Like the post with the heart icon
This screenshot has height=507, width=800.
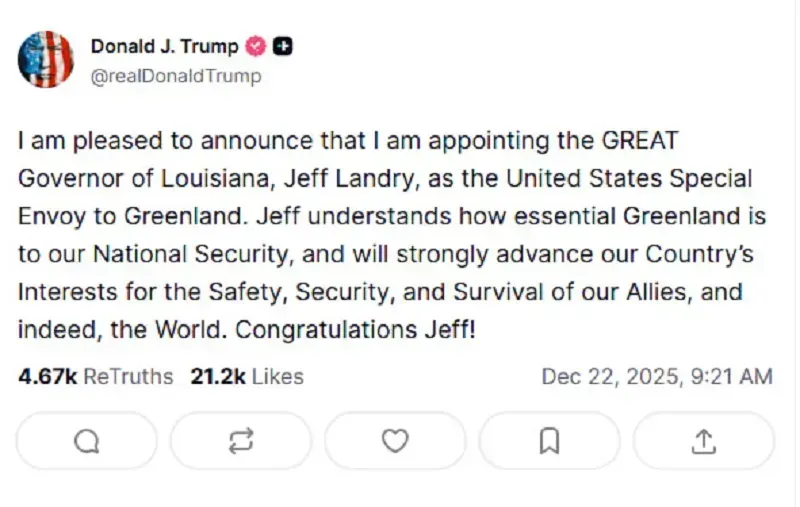pyautogui.click(x=395, y=441)
